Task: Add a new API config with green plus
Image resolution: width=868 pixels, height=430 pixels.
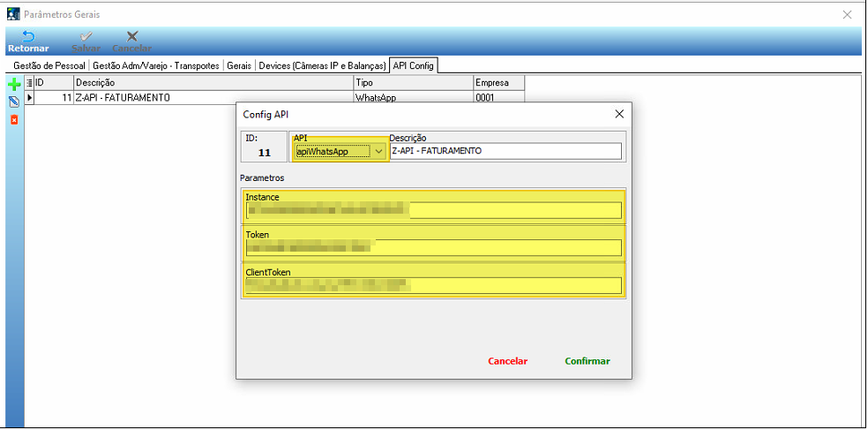Action: pyautogui.click(x=14, y=85)
